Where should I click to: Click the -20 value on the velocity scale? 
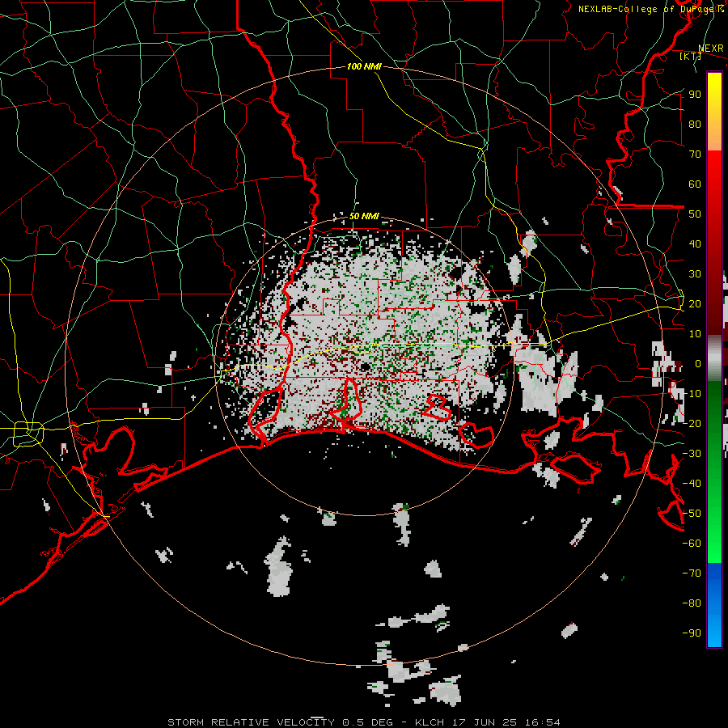pos(692,423)
